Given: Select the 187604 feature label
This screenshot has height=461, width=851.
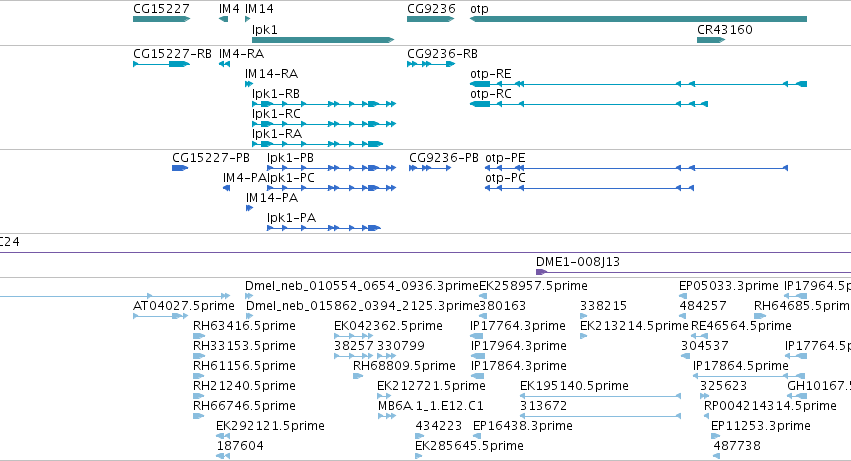Looking at the screenshot, I should pyautogui.click(x=240, y=446).
